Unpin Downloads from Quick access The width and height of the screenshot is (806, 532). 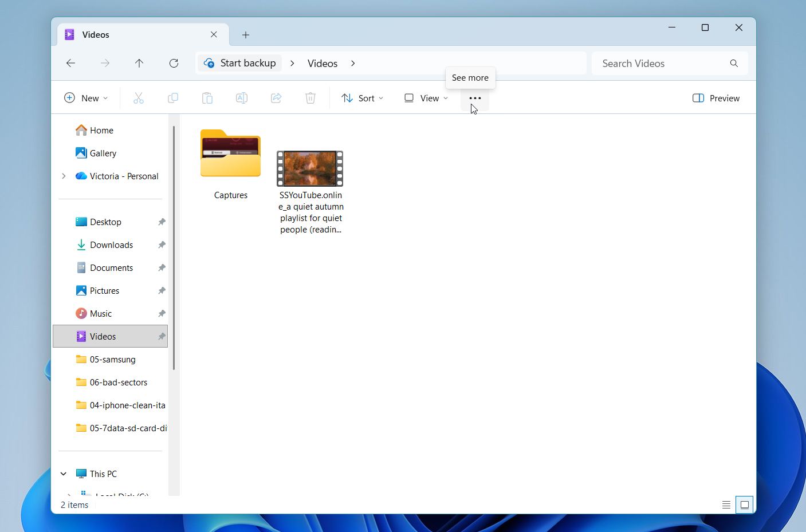(161, 245)
